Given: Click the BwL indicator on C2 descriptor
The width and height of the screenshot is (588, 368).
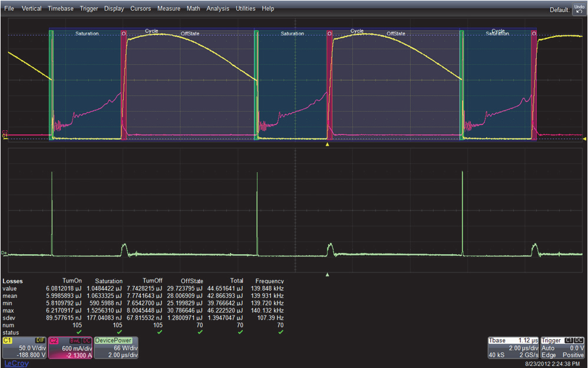Looking at the screenshot, I should 75,341.
